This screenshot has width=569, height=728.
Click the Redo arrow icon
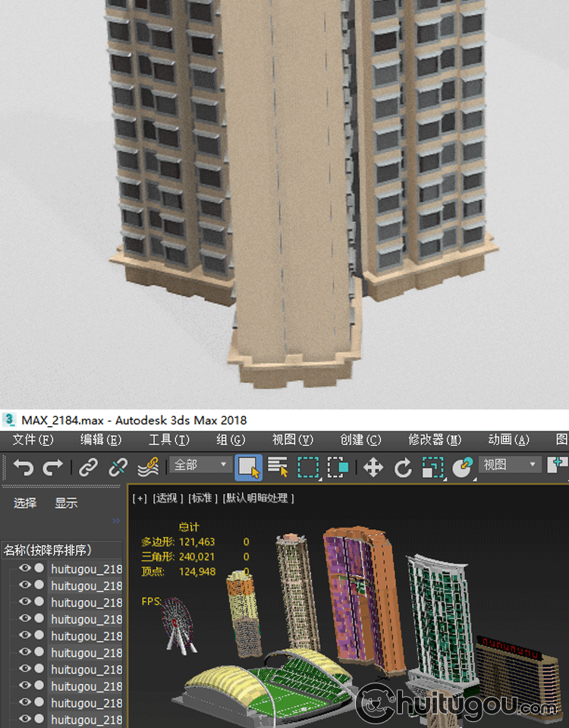click(52, 467)
